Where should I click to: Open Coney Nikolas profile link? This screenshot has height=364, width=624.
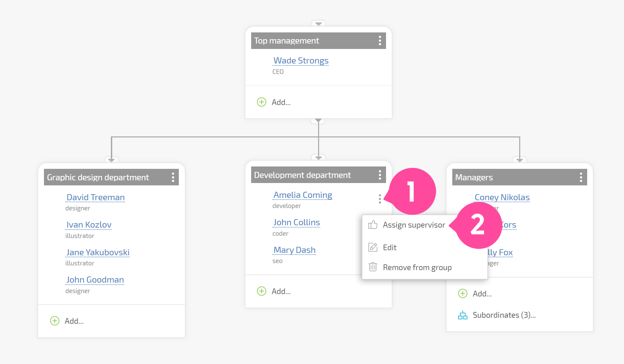(502, 198)
